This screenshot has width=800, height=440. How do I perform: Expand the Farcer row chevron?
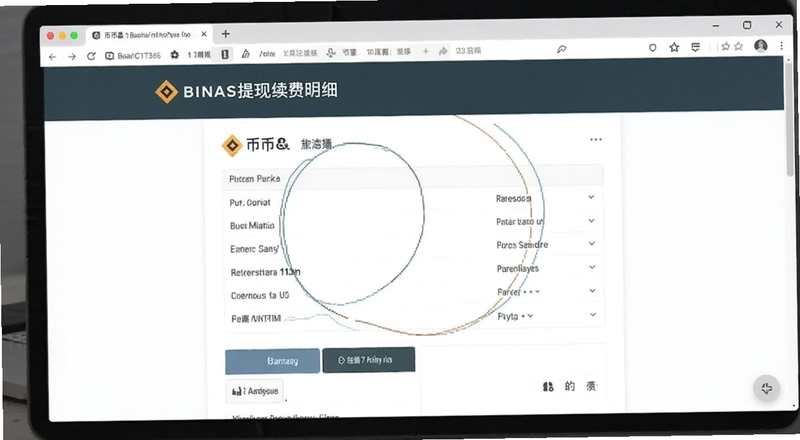coord(592,290)
